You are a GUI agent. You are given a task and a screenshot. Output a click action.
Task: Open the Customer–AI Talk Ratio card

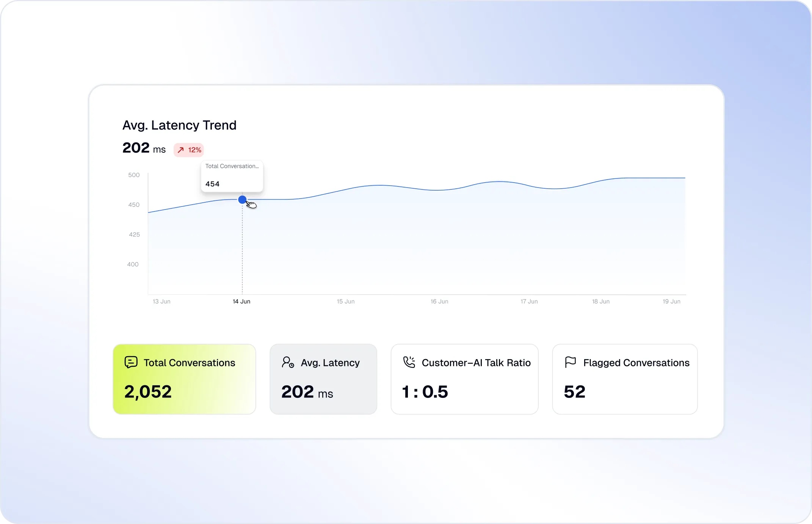464,379
